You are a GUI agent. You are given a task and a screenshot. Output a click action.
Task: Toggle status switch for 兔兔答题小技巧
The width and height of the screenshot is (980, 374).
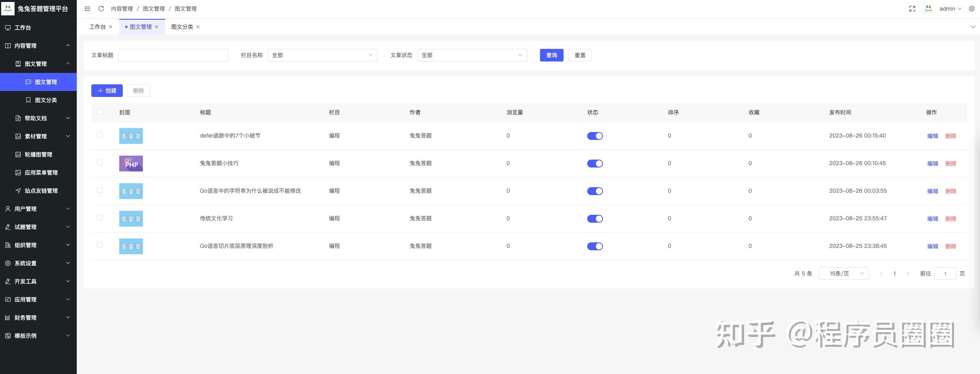(595, 164)
